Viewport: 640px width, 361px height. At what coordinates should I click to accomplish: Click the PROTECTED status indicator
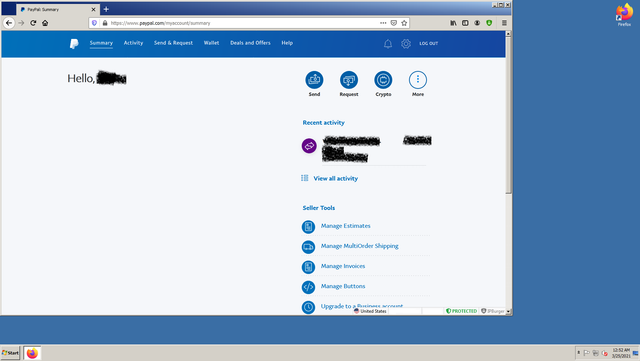462,311
